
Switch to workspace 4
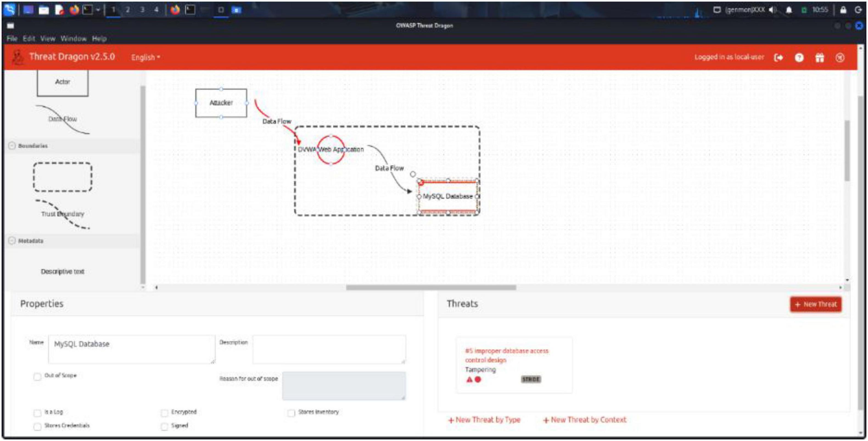click(156, 10)
